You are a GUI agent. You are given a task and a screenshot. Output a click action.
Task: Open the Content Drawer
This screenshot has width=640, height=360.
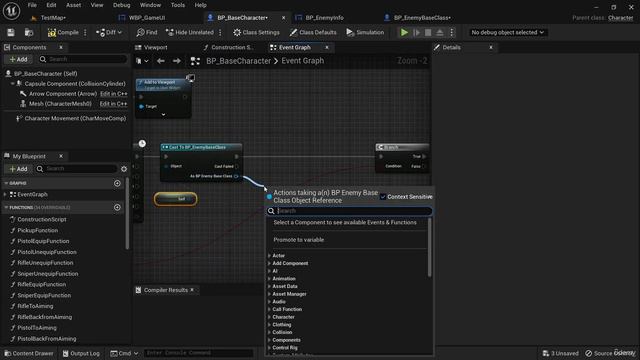(29, 353)
